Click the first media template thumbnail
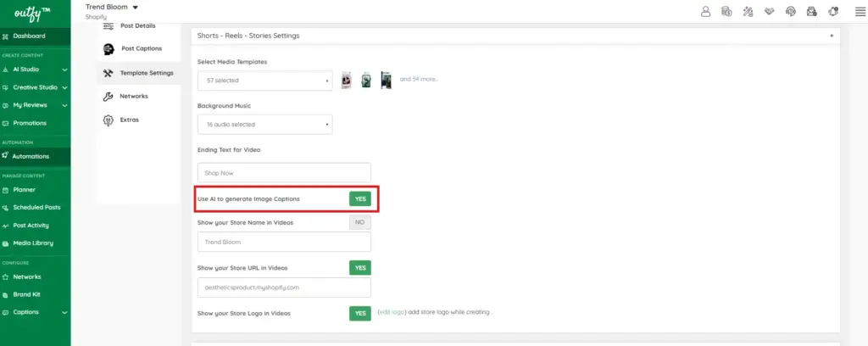The width and height of the screenshot is (868, 346). (346, 81)
